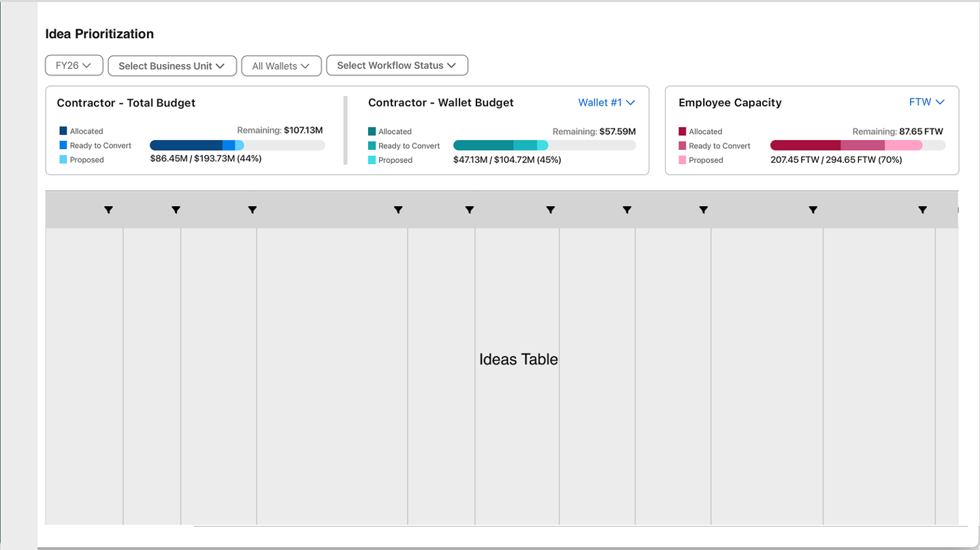Screen dimensions: 980x550
Task: Click the fifth filter icon in table header
Action: point(469,210)
